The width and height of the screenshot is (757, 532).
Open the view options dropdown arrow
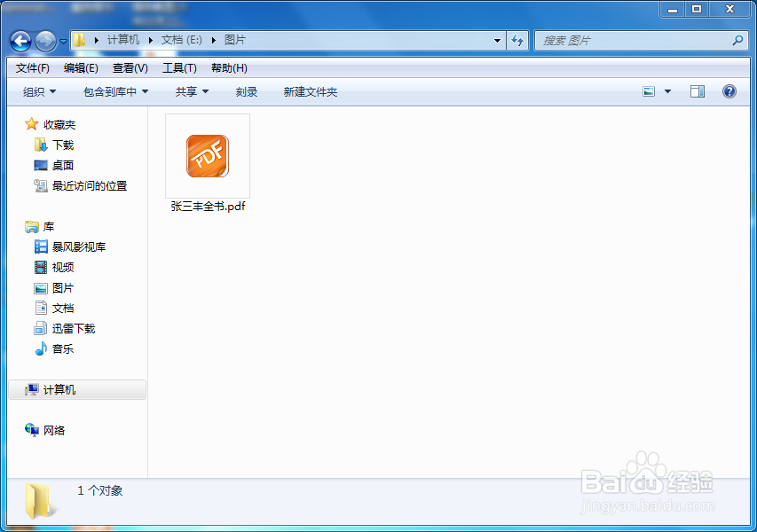point(667,91)
